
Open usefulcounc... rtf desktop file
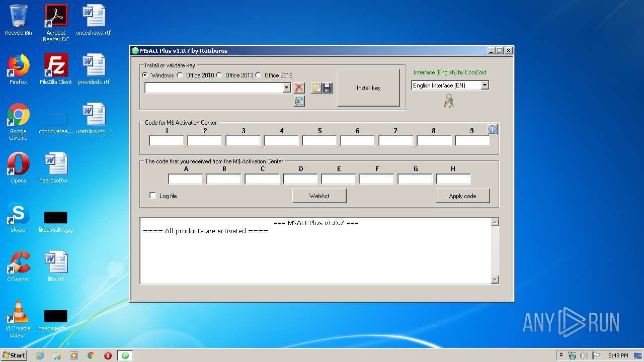(94, 119)
